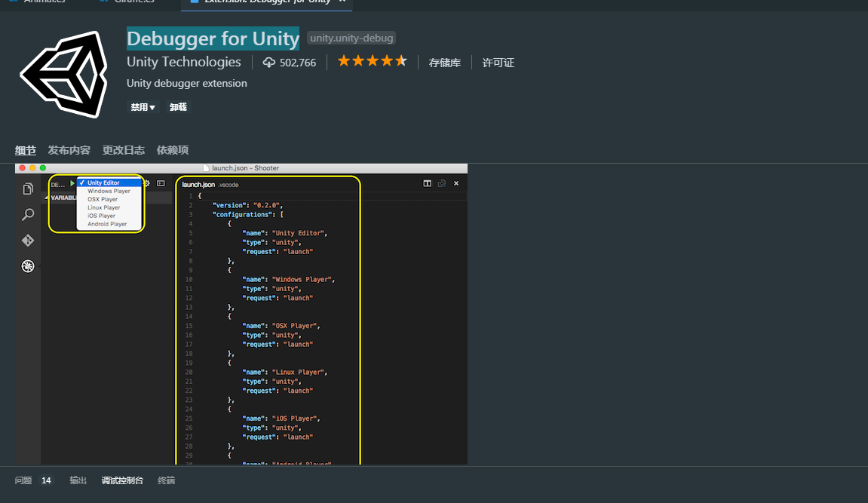Click the Unity debugger extension description text
Screen dimensions: 868x503
point(187,83)
